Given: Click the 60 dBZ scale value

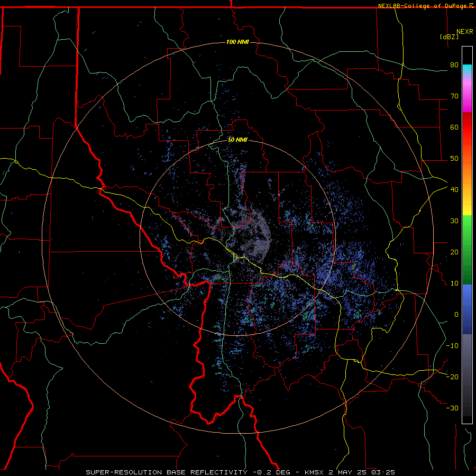Looking at the screenshot, I should tap(454, 127).
